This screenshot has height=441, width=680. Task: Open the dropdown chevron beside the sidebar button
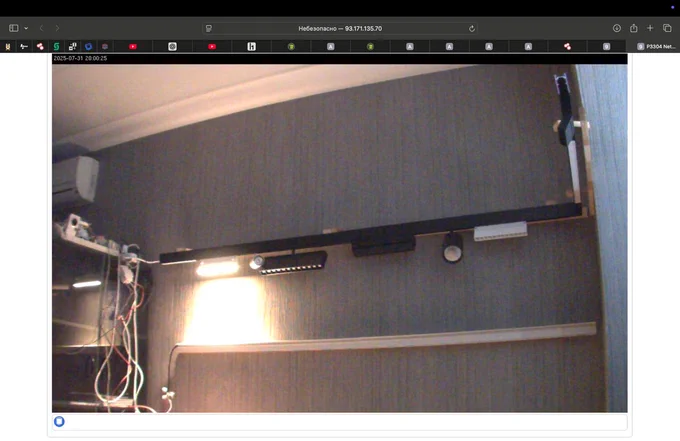(x=26, y=28)
